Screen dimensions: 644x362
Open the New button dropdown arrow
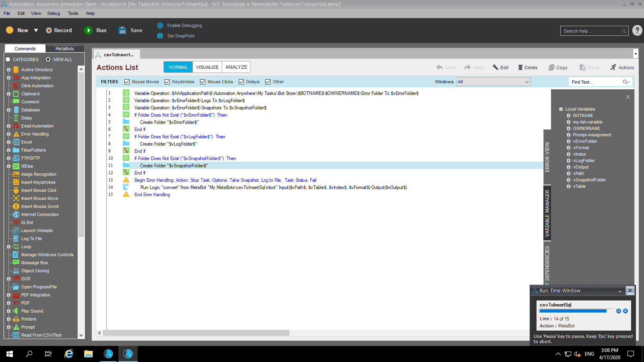click(x=36, y=31)
